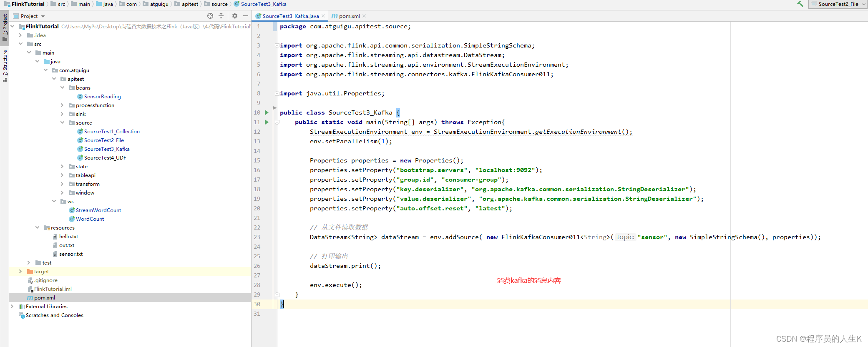Click getExecutionEnvironment method call
Screen dimensions: 868x347
pos(578,132)
